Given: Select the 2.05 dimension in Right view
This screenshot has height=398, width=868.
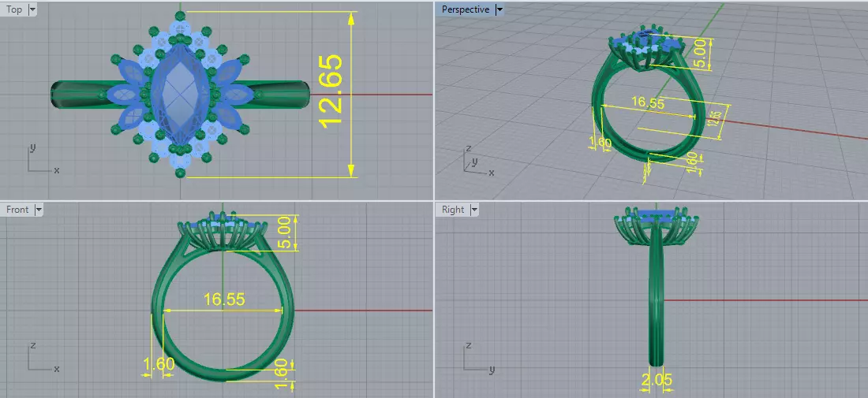Looking at the screenshot, I should (657, 380).
